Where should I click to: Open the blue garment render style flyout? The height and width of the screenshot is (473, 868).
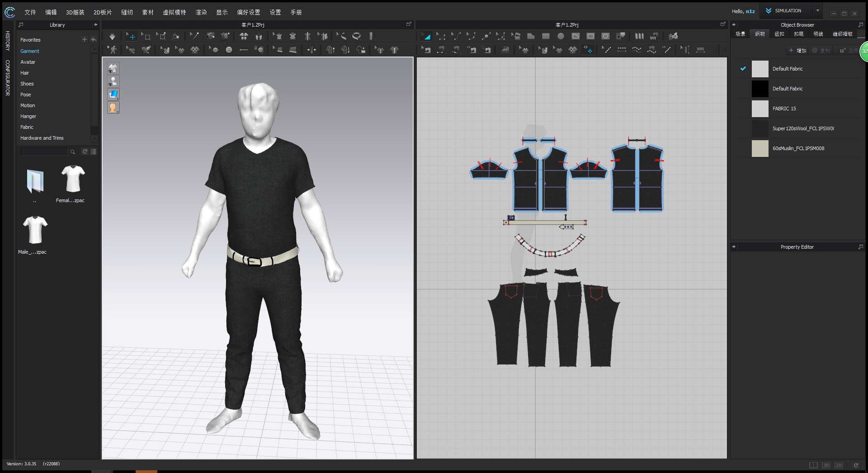pyautogui.click(x=113, y=94)
